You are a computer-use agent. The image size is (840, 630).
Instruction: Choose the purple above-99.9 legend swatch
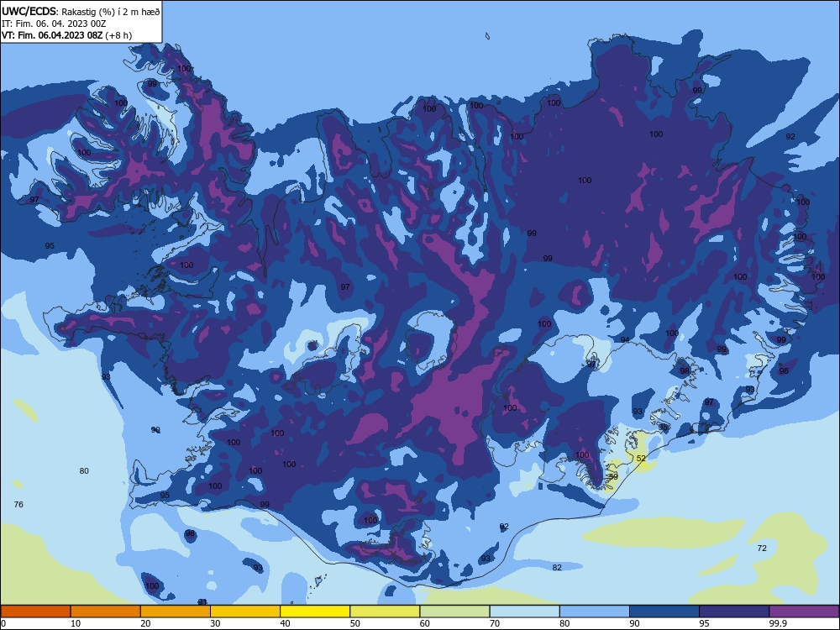(x=804, y=612)
